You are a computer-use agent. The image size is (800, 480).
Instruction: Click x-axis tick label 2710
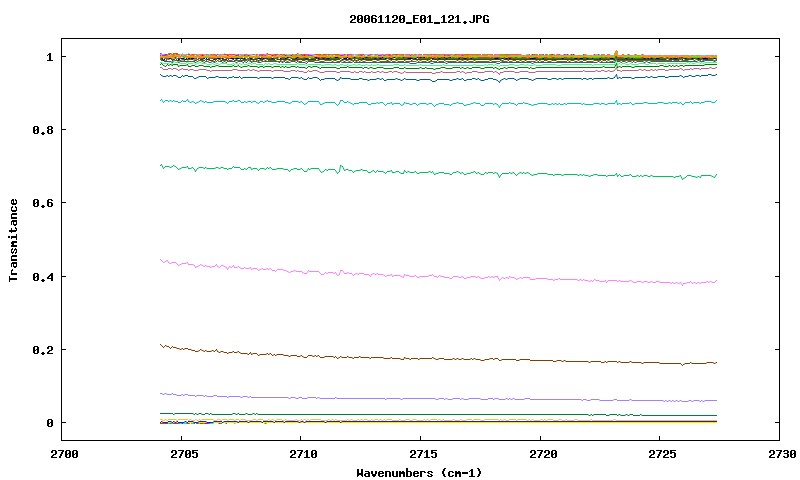(303, 454)
